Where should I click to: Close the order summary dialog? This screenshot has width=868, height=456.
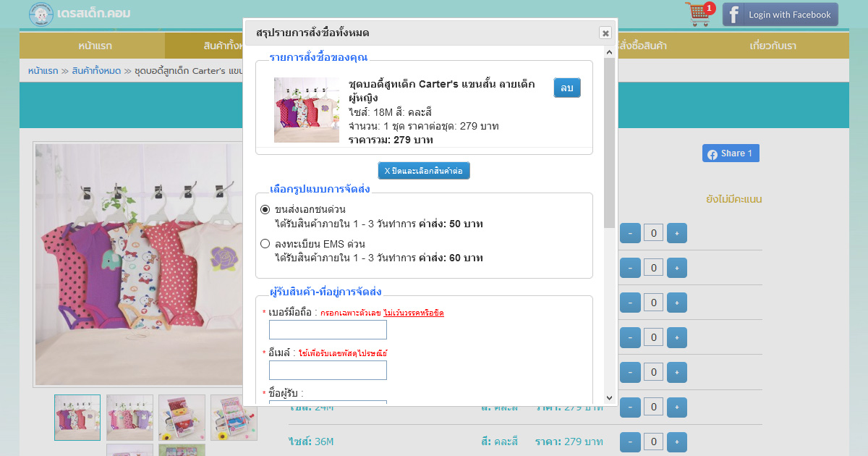click(x=605, y=33)
